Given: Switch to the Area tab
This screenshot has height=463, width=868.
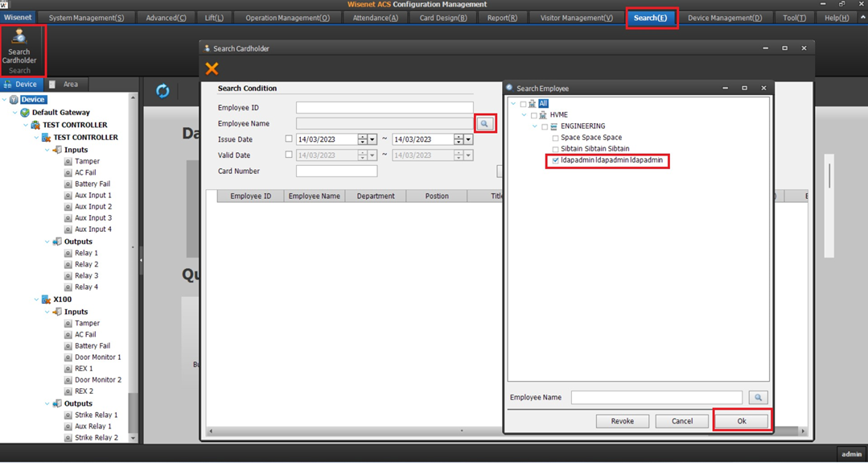Looking at the screenshot, I should click(x=65, y=85).
